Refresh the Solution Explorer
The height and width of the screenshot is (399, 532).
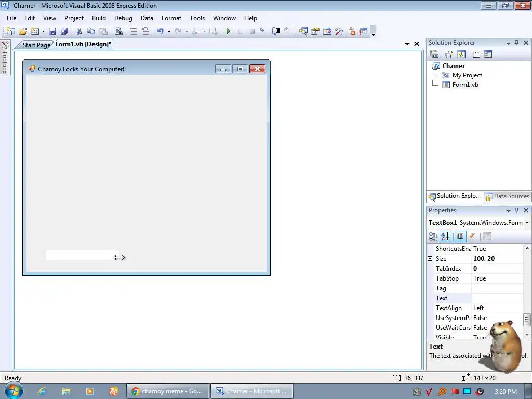click(x=461, y=54)
